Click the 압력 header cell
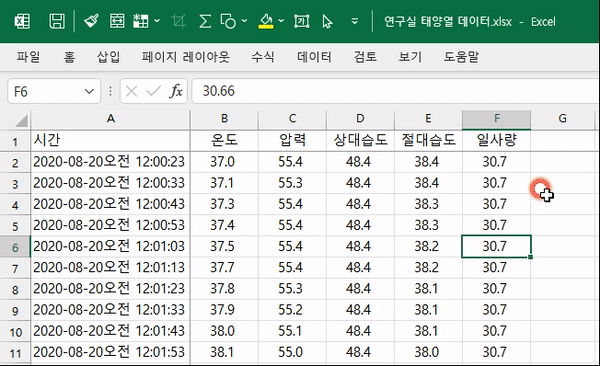This screenshot has width=600, height=366. point(292,141)
